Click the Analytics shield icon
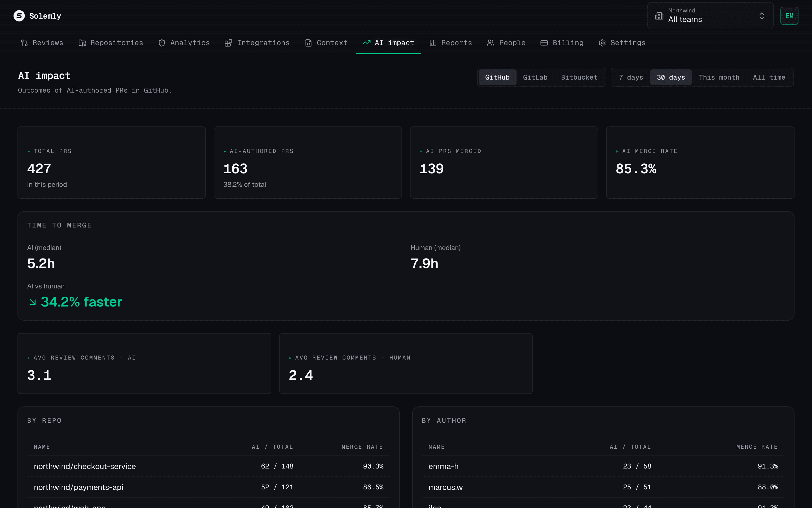The width and height of the screenshot is (812, 508). tap(162, 43)
